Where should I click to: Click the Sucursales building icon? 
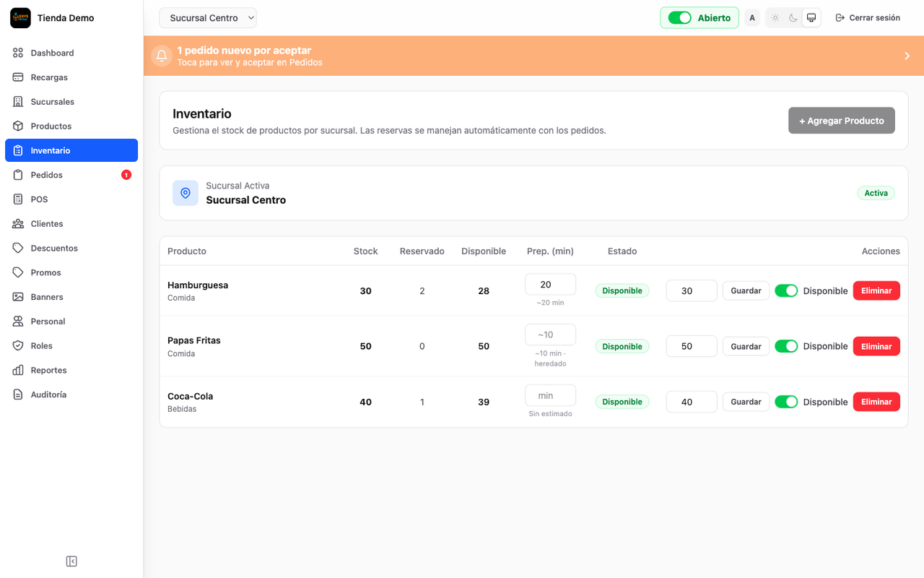click(x=18, y=102)
